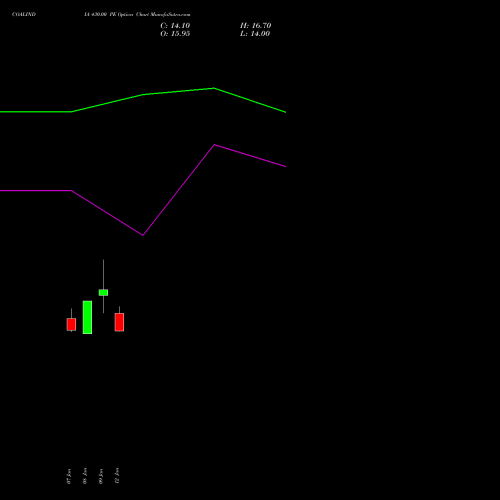Image resolution: width=500 pixels, height=500 pixels.
Task: Click the open value O: 15.95
Action: pyautogui.click(x=175, y=34)
